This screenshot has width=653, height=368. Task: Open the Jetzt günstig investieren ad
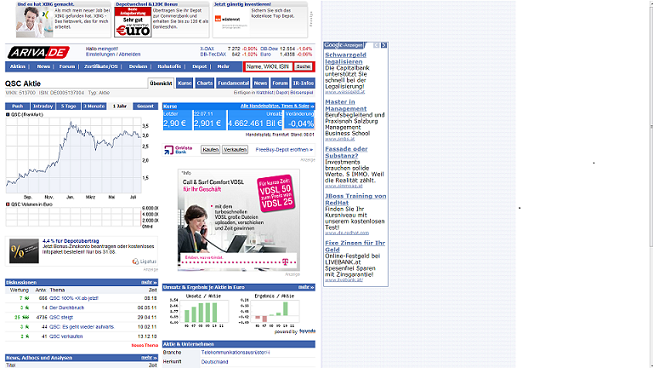click(260, 19)
